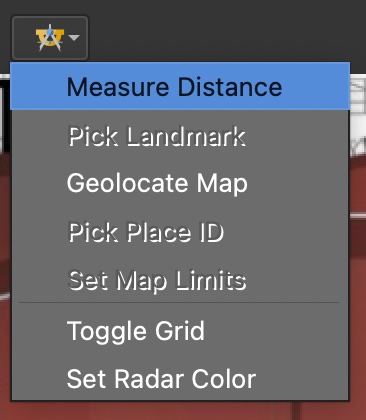Click the compass measuring tool icon
Viewport: 366px width, 420px height.
click(x=50, y=38)
